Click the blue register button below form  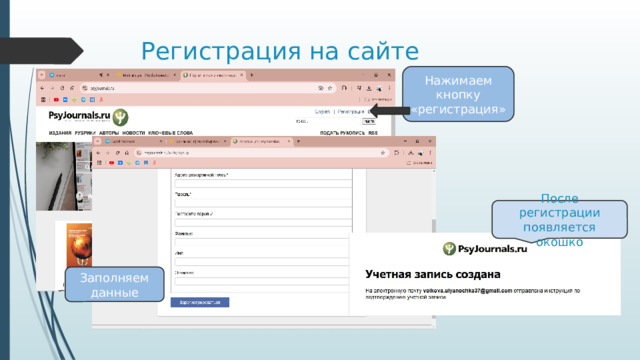[200, 302]
